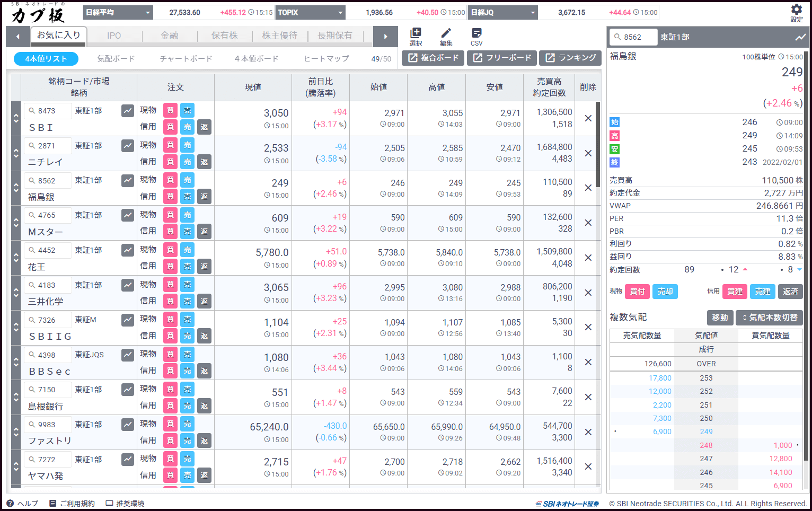Open chart for 花王 row
The height and width of the screenshot is (511, 812).
[x=128, y=250]
